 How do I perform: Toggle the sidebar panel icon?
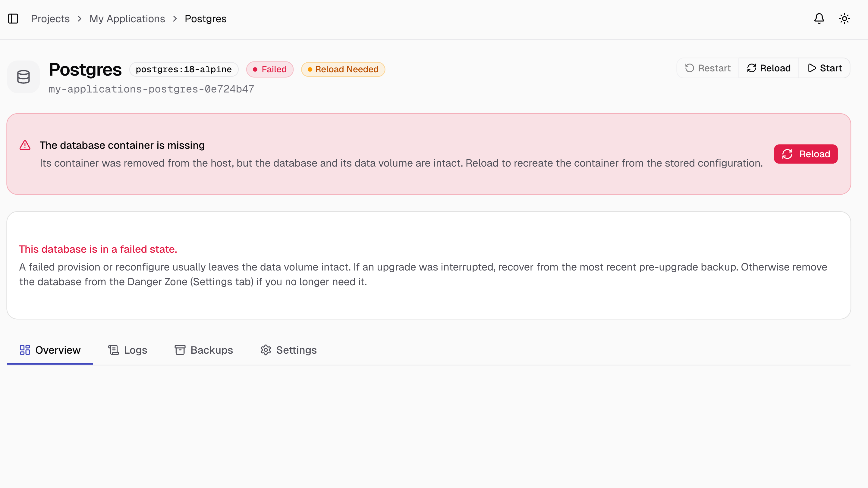(13, 18)
